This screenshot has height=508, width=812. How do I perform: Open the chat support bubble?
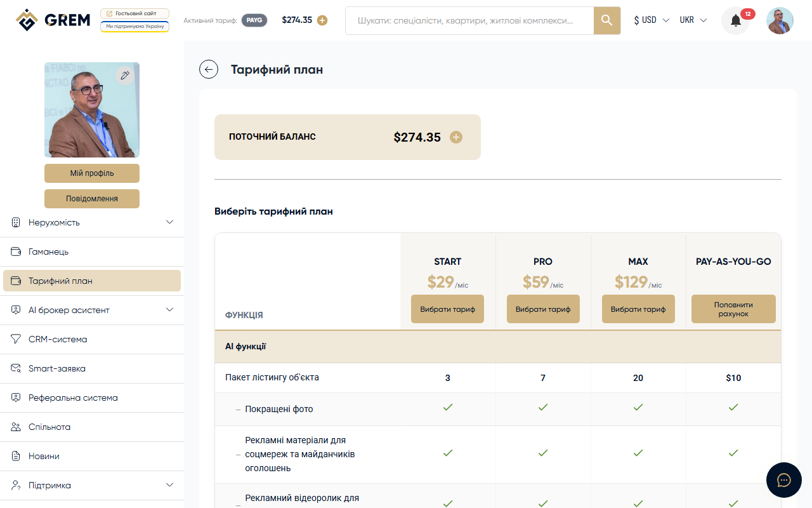(x=783, y=479)
